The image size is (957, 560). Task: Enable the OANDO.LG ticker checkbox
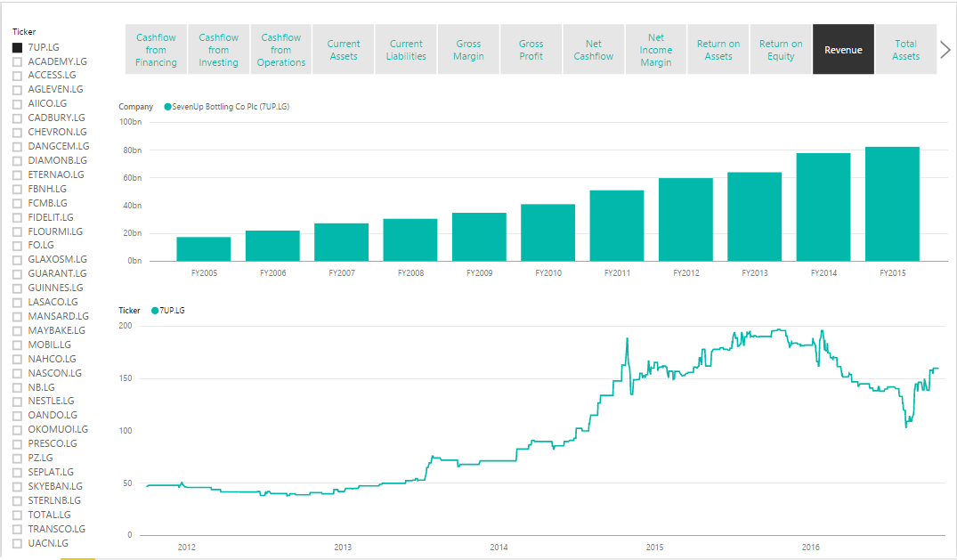pyautogui.click(x=15, y=415)
